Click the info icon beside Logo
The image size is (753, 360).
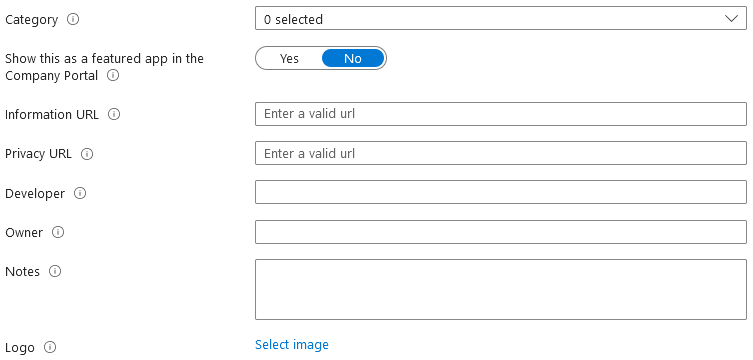50,347
